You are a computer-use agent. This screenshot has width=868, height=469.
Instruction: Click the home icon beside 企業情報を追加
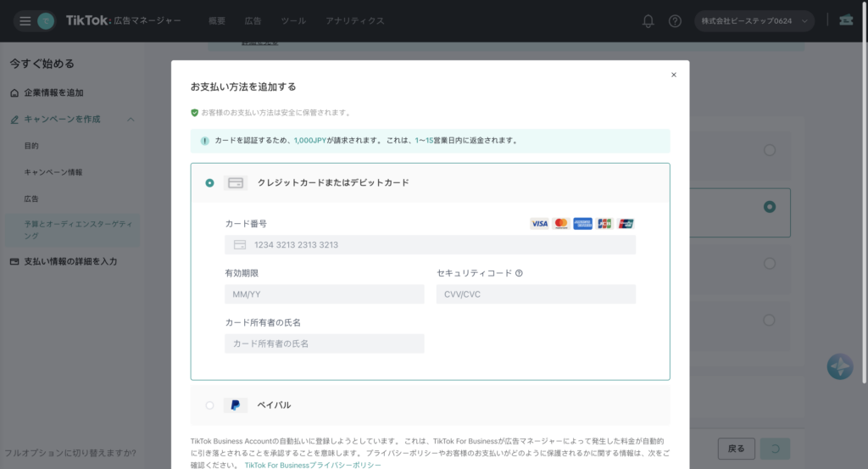tap(14, 93)
